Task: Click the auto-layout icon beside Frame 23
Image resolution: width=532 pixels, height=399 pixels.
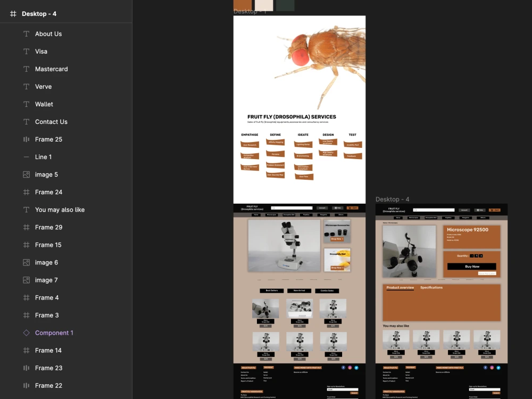Action: [x=26, y=368]
